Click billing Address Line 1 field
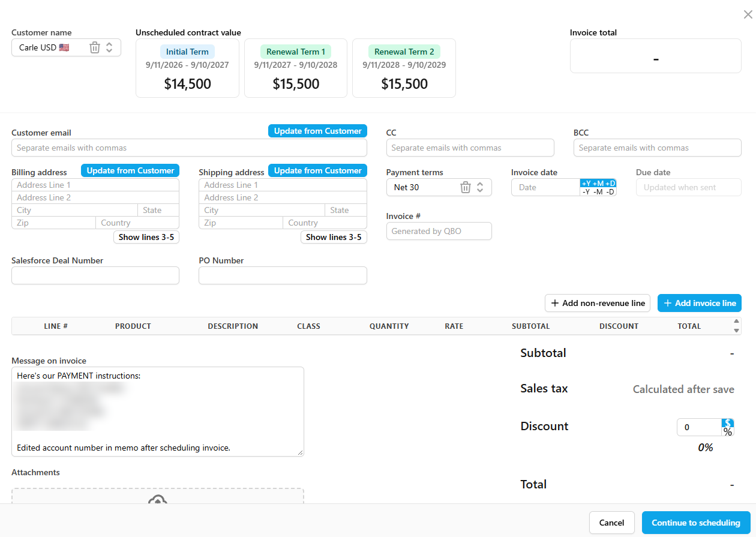 (x=95, y=185)
